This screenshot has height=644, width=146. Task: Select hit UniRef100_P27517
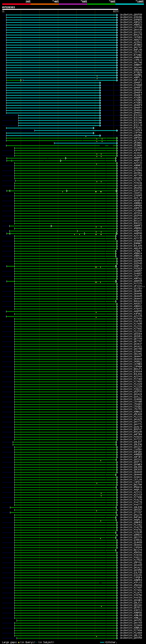131,180
